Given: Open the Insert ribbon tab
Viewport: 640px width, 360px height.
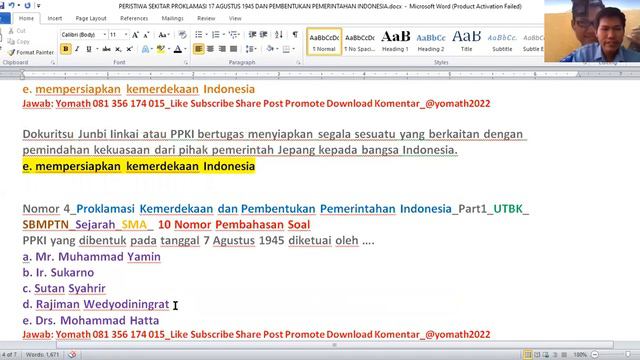Looking at the screenshot, I should pos(55,18).
